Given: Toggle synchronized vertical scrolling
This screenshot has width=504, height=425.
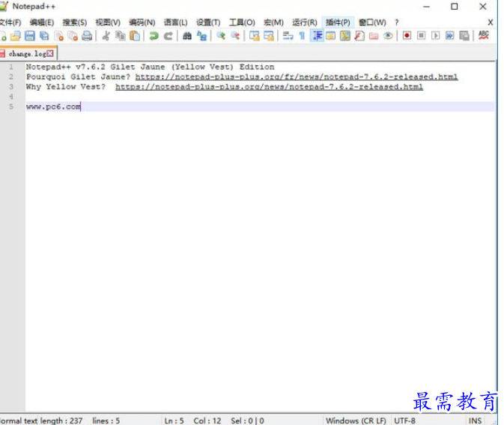Looking at the screenshot, I should coord(255,36).
